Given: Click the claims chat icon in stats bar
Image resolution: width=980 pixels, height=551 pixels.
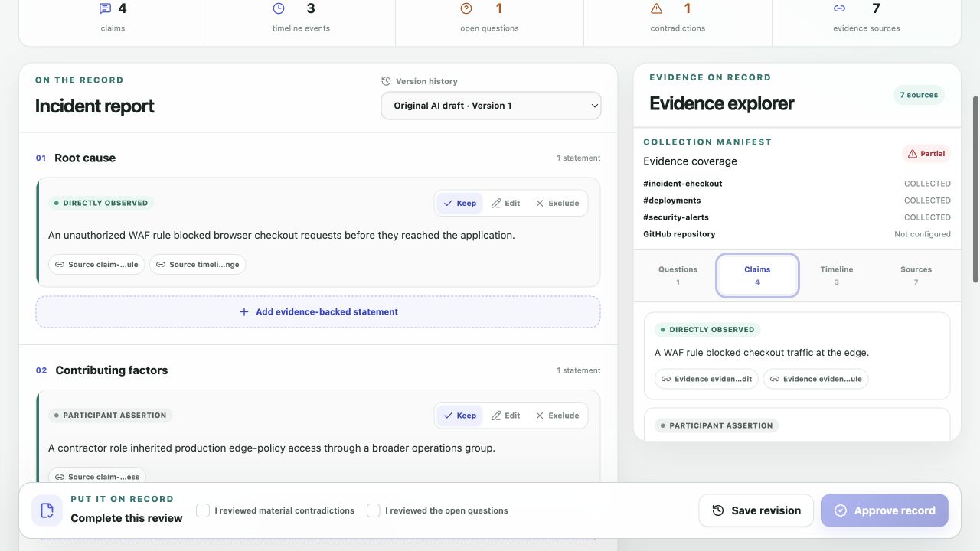Looking at the screenshot, I should point(105,8).
